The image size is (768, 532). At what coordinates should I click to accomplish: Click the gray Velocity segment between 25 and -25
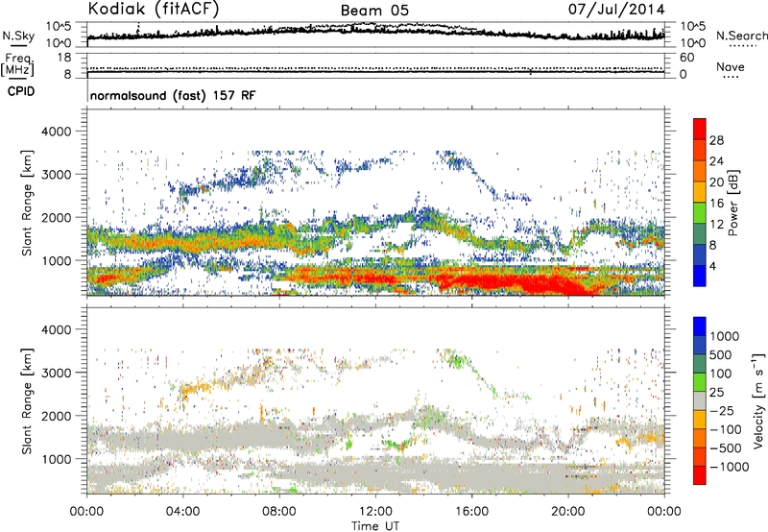pyautogui.click(x=700, y=401)
